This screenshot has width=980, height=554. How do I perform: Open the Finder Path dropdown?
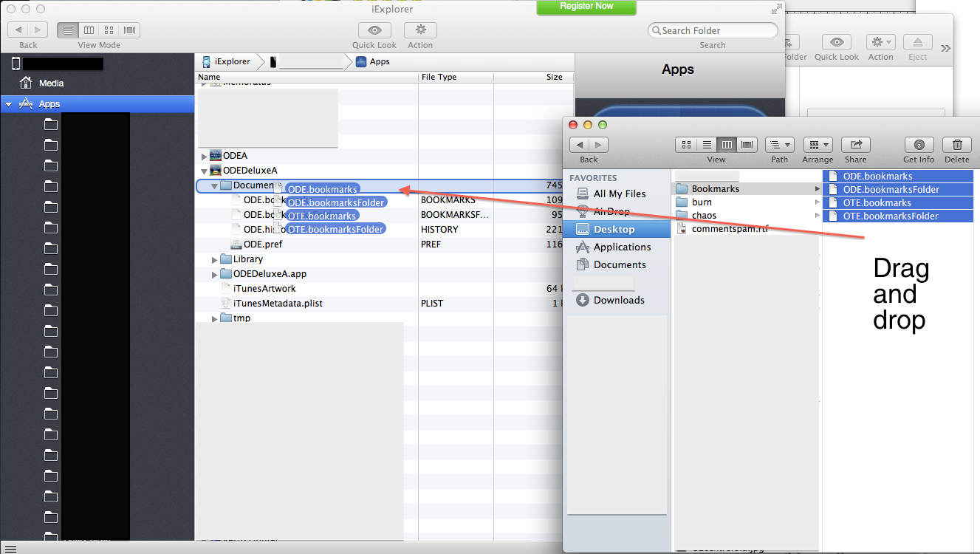(x=780, y=145)
